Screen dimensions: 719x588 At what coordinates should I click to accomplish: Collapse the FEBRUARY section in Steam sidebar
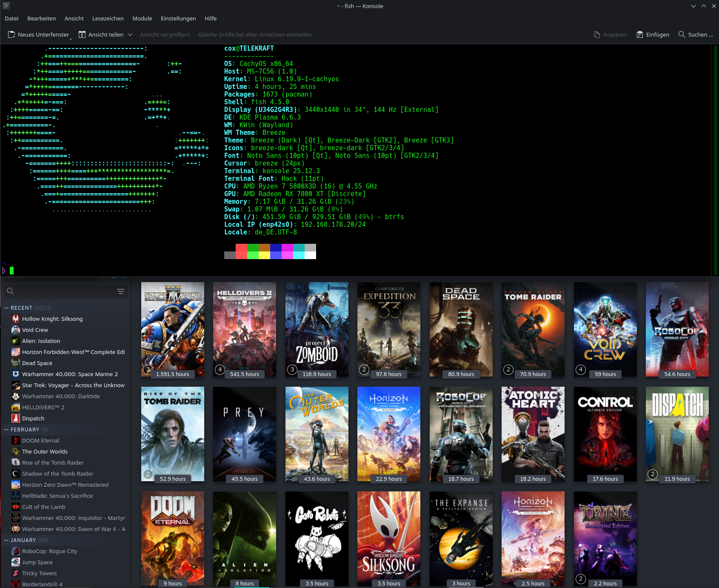coord(6,429)
